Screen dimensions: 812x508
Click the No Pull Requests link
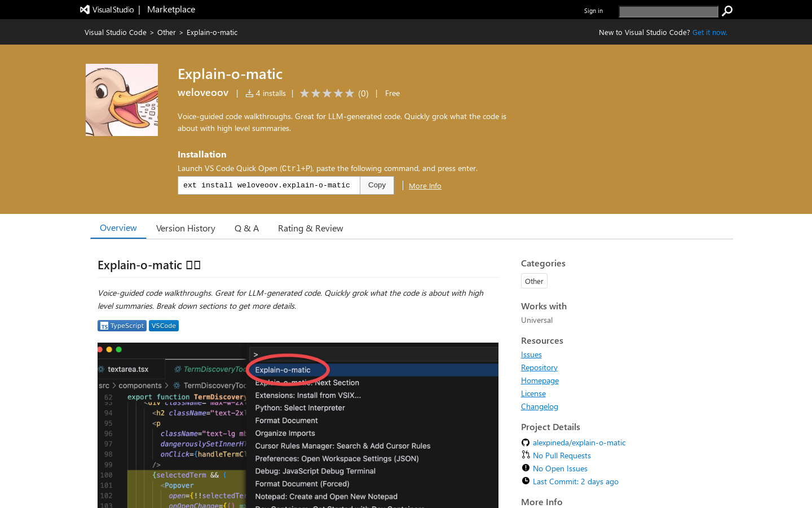(562, 456)
